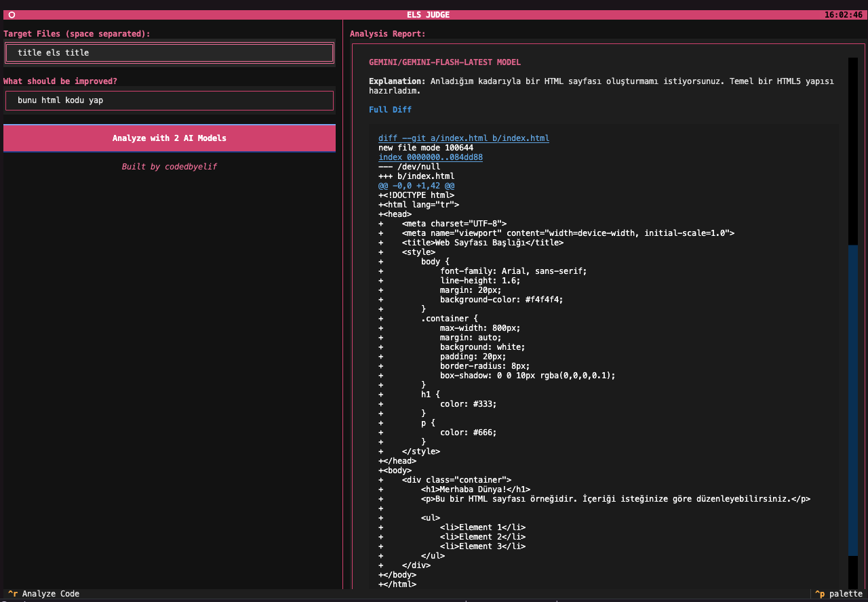Click the ELS JUDGE header title
The image size is (868, 602).
428,15
